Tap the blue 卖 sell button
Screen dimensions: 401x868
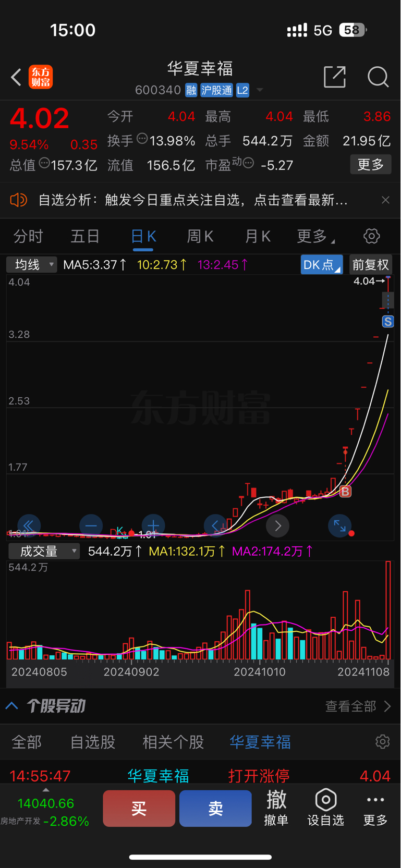coord(215,809)
